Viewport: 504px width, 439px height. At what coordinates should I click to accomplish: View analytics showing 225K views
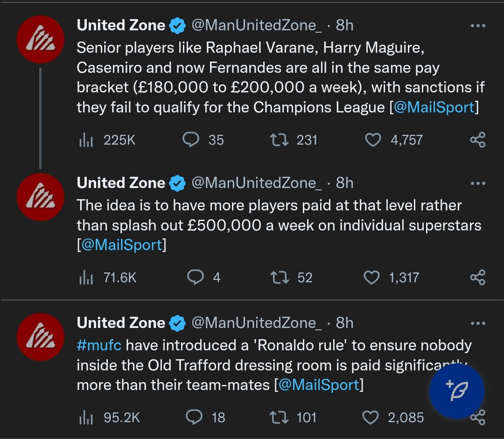(x=86, y=140)
